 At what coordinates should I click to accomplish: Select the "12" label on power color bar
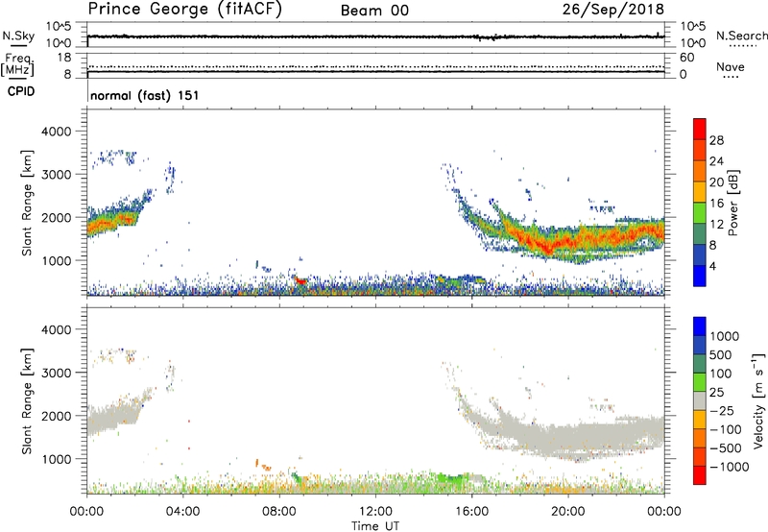coord(716,225)
